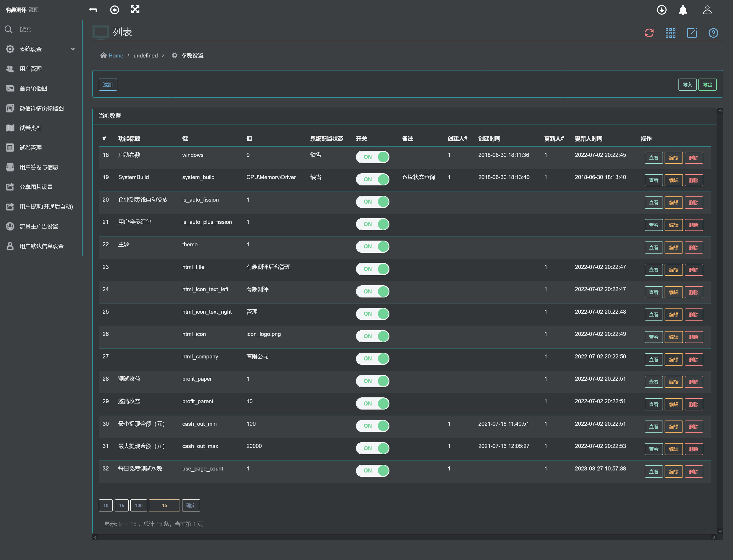Click the back arrow icon in top bar
The height and width of the screenshot is (560, 733).
pyautogui.click(x=93, y=10)
